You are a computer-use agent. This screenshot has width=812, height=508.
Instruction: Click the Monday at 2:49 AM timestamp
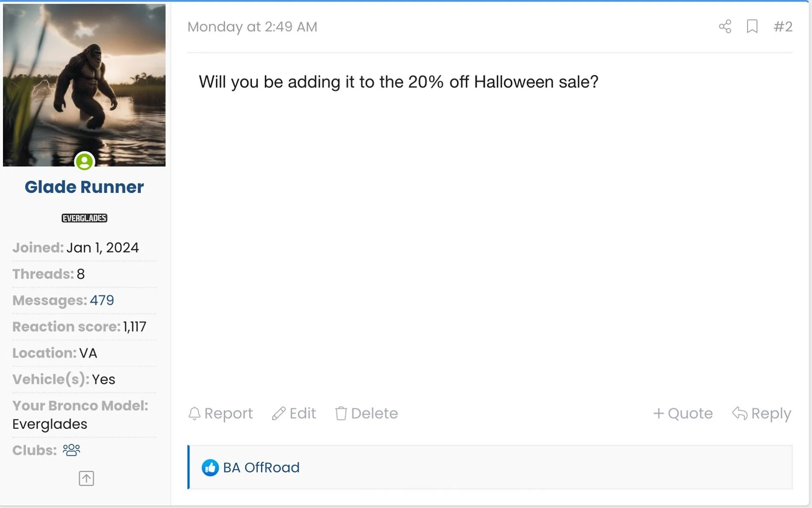coord(252,27)
